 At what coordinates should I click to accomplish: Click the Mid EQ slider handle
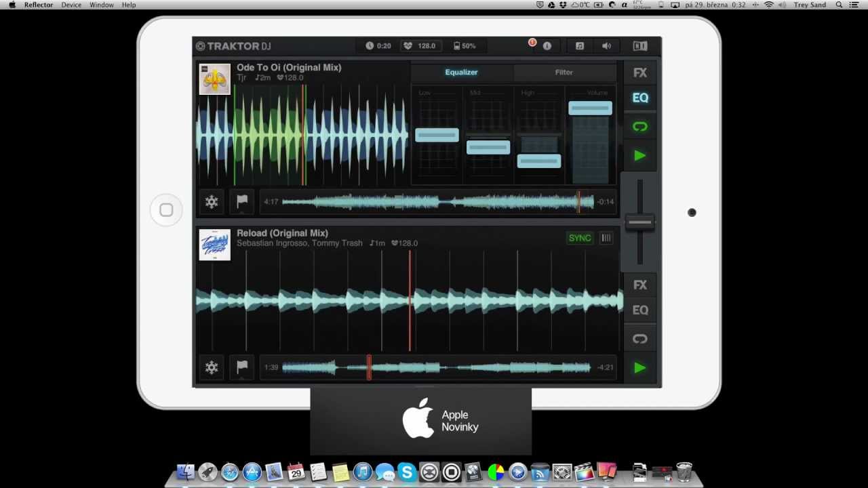coord(488,147)
